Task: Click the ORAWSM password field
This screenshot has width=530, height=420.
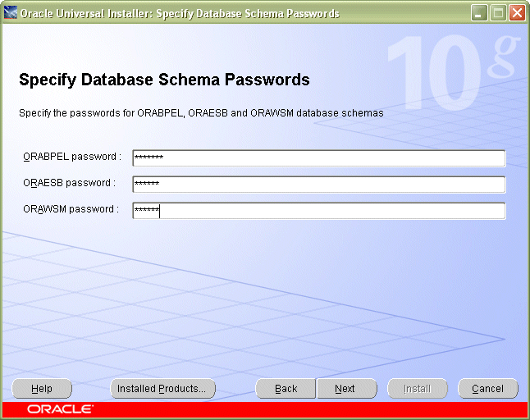Action: point(319,211)
